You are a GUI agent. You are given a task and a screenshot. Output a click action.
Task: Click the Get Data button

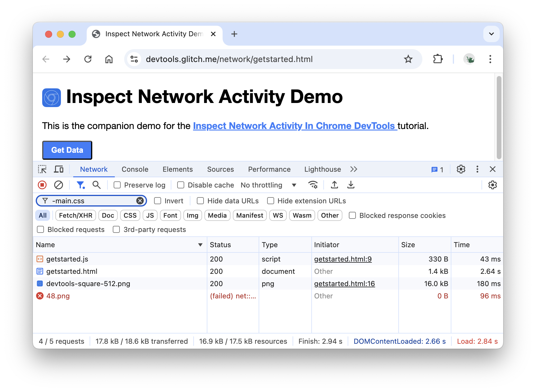(x=67, y=150)
